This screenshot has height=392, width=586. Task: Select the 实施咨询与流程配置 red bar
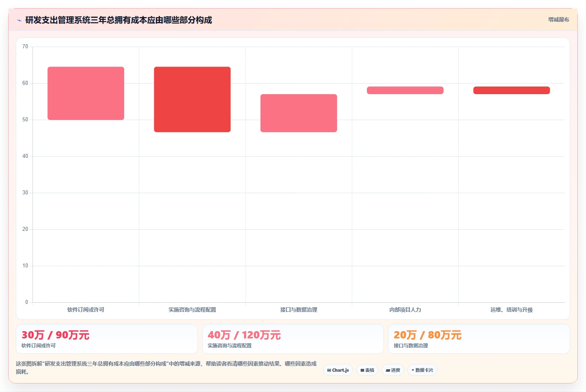click(192, 99)
